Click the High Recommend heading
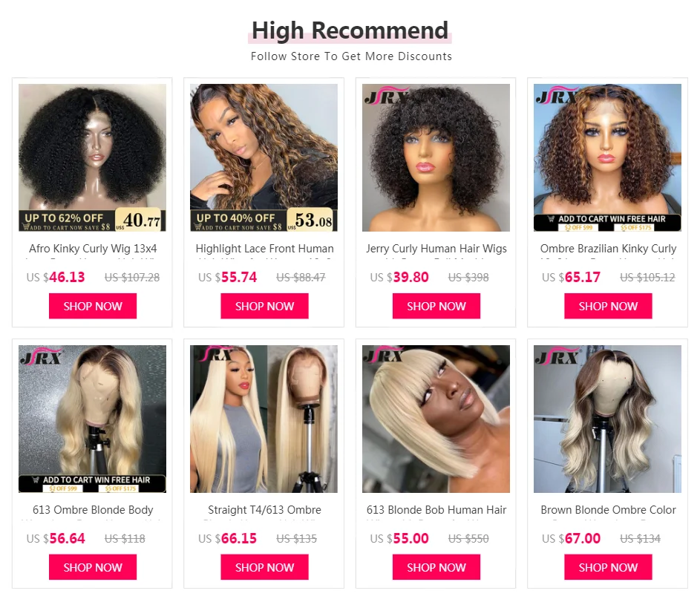The width and height of the screenshot is (700, 605). 350,31
